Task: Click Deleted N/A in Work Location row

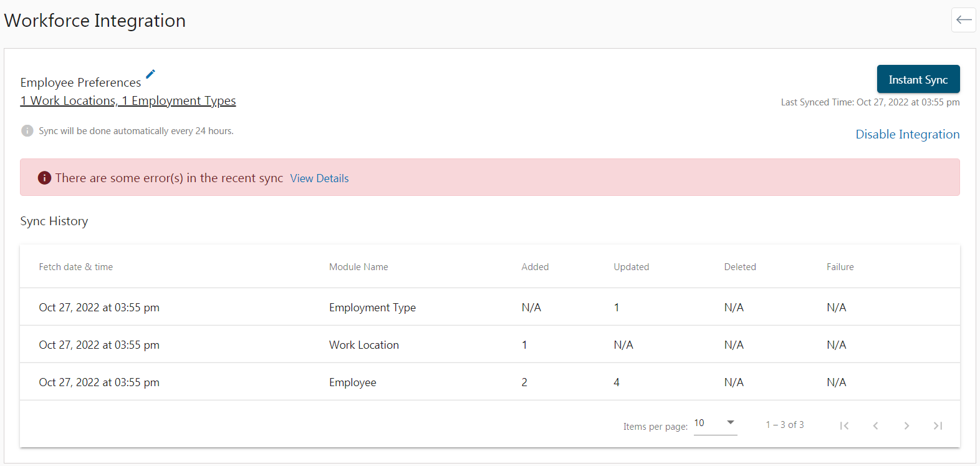Action: [x=734, y=345]
